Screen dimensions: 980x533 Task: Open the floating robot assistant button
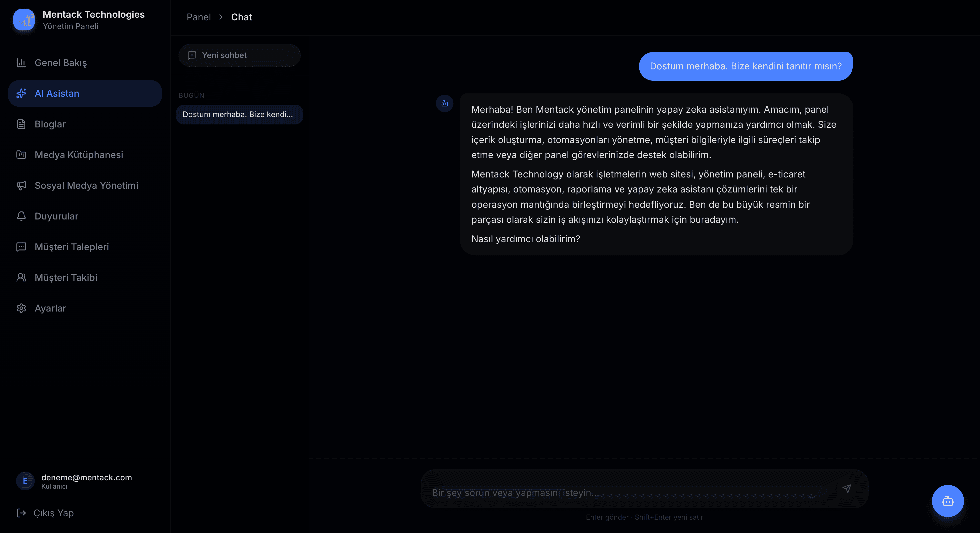click(x=948, y=501)
